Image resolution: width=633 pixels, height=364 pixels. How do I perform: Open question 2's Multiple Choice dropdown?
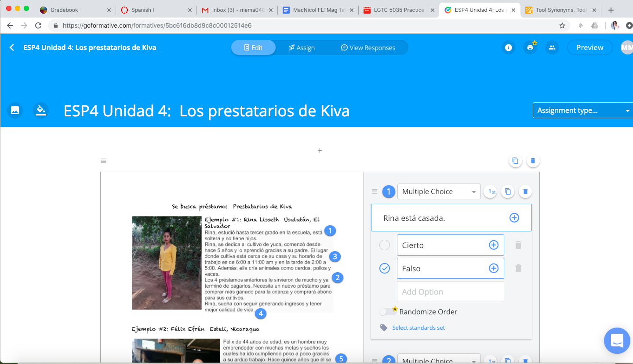click(438, 359)
